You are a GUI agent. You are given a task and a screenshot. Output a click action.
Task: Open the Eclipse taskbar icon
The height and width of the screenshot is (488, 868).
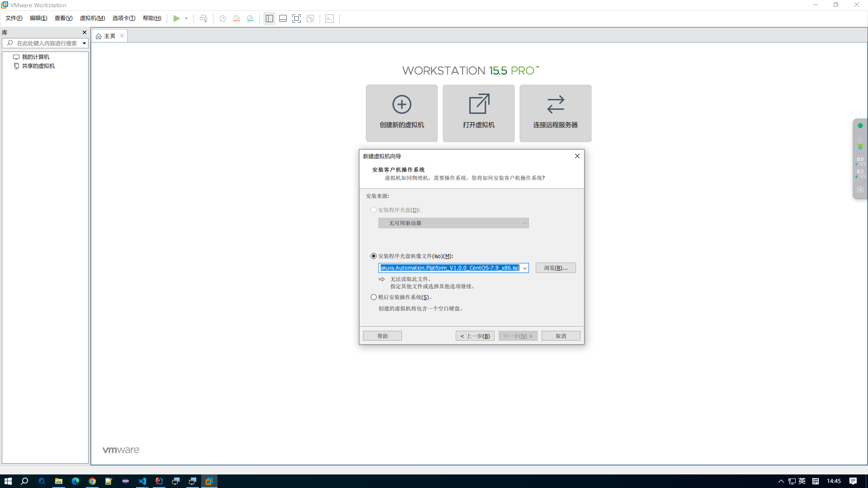126,481
